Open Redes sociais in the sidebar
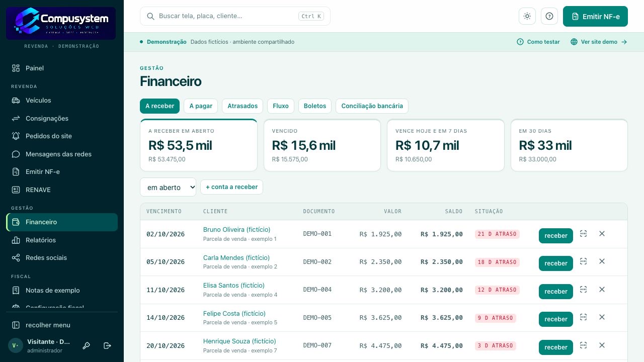 coord(62,257)
